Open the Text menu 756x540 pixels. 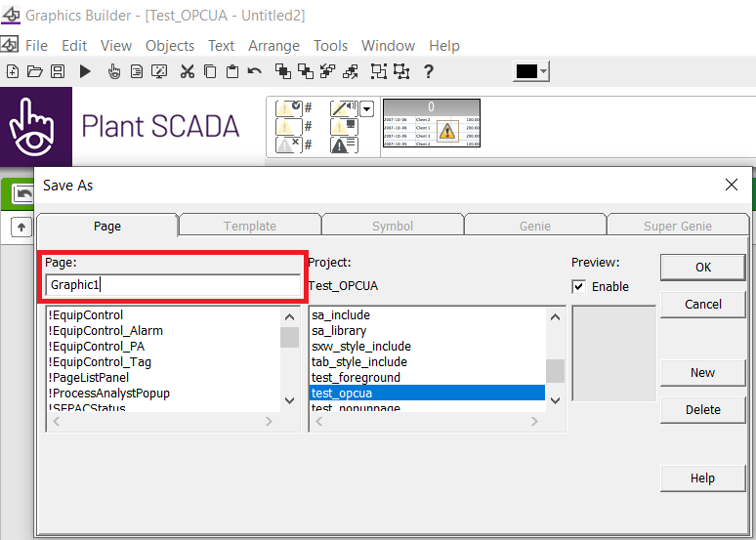click(222, 46)
